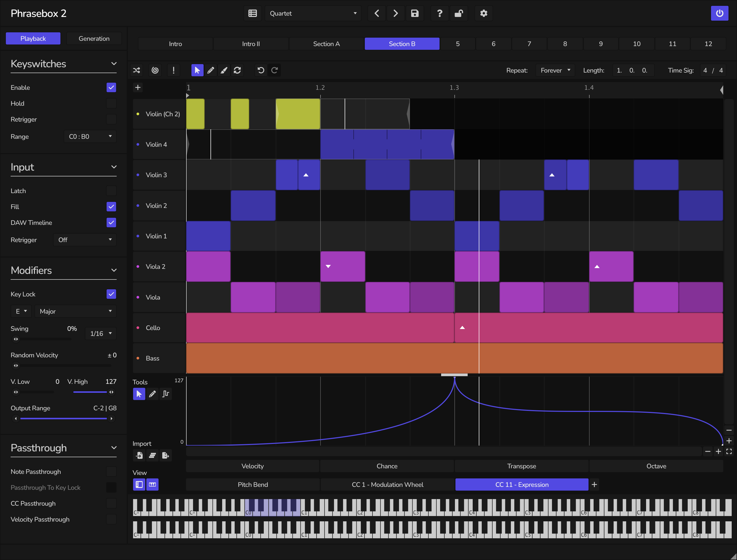Click the shuffle randomize icon
The image size is (737, 560).
click(137, 70)
